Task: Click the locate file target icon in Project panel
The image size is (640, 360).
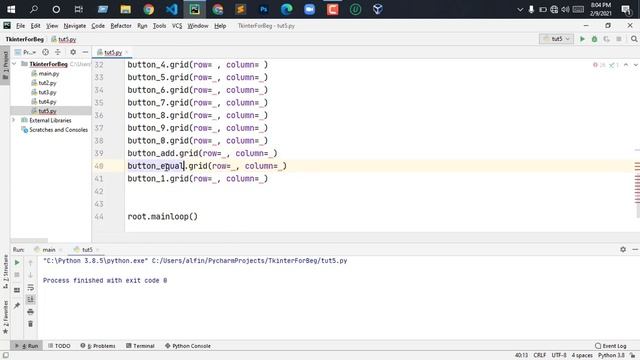Action: [x=45, y=52]
